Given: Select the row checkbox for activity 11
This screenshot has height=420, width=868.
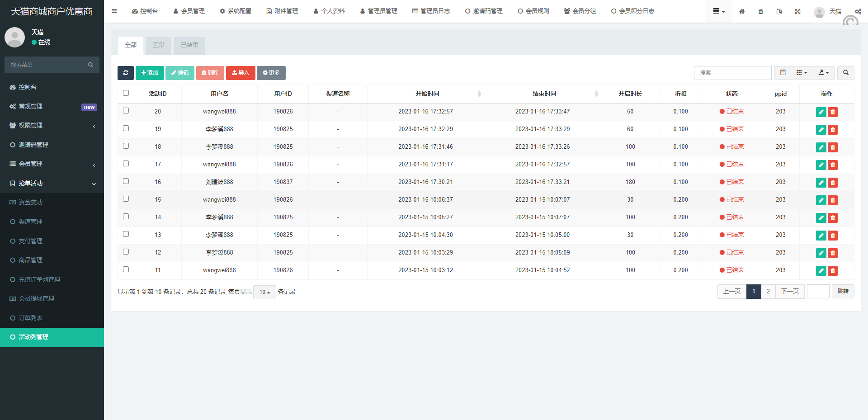Looking at the screenshot, I should (126, 269).
